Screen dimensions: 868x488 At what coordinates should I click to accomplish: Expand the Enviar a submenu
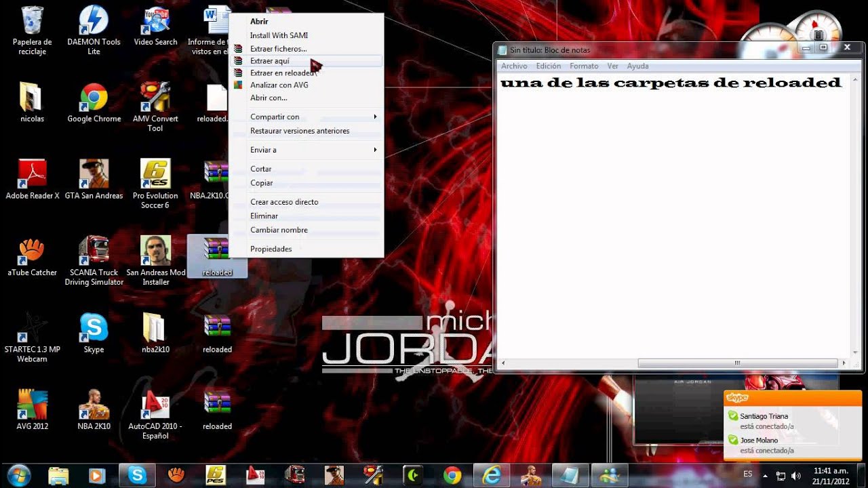[x=307, y=150]
